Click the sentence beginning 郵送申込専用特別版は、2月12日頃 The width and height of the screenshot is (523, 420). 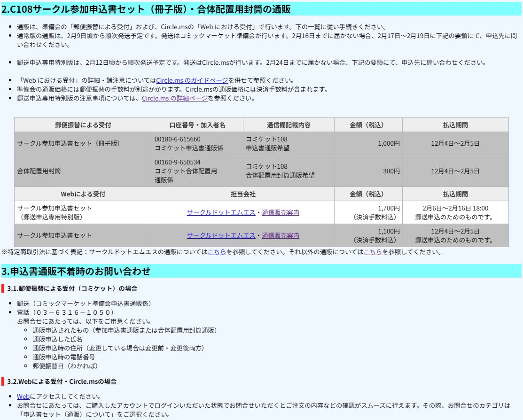252,62
